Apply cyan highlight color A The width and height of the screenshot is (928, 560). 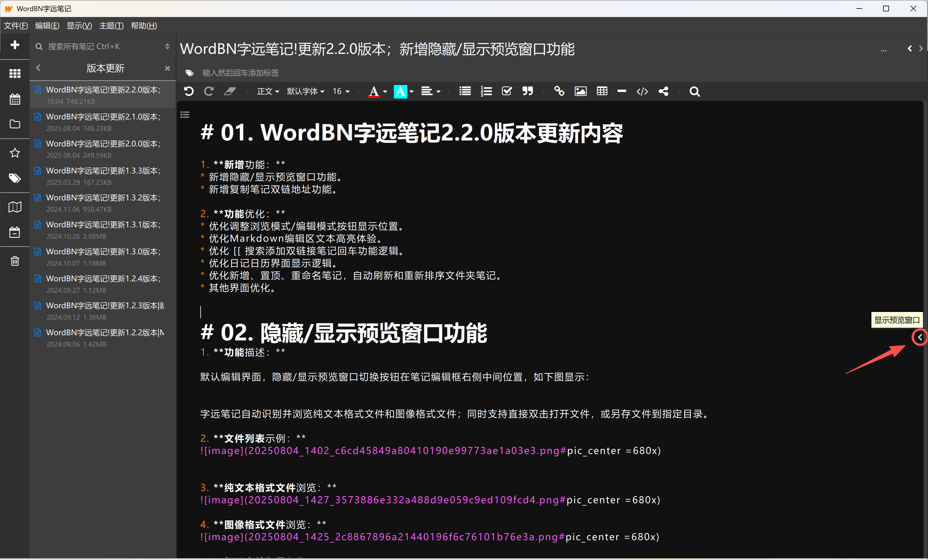coord(400,91)
